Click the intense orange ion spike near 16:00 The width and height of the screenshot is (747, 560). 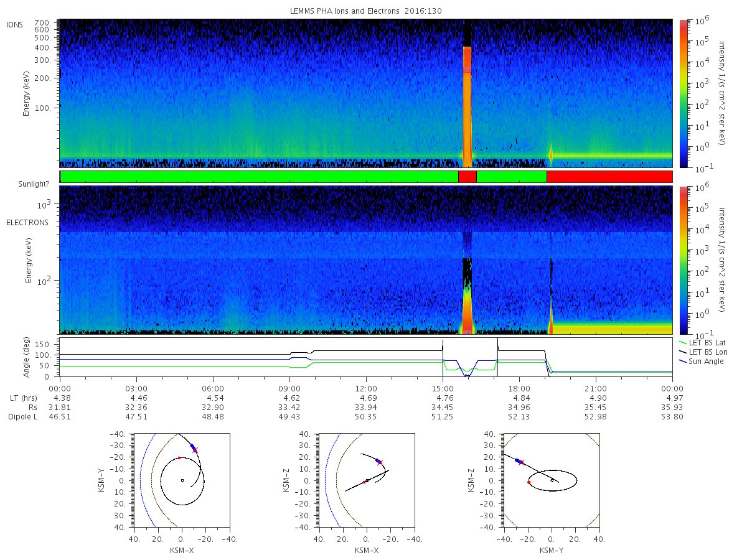(x=467, y=106)
